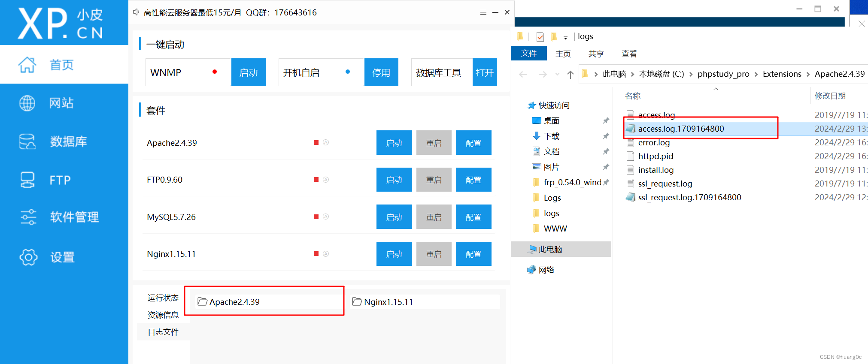Click the MySQL5.7.26 auto-start circle icon

[326, 217]
